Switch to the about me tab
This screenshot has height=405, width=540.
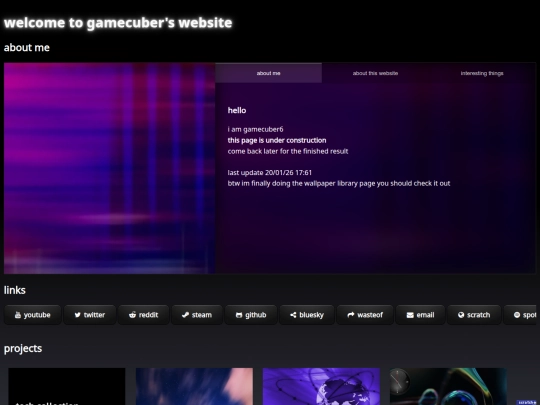268,73
